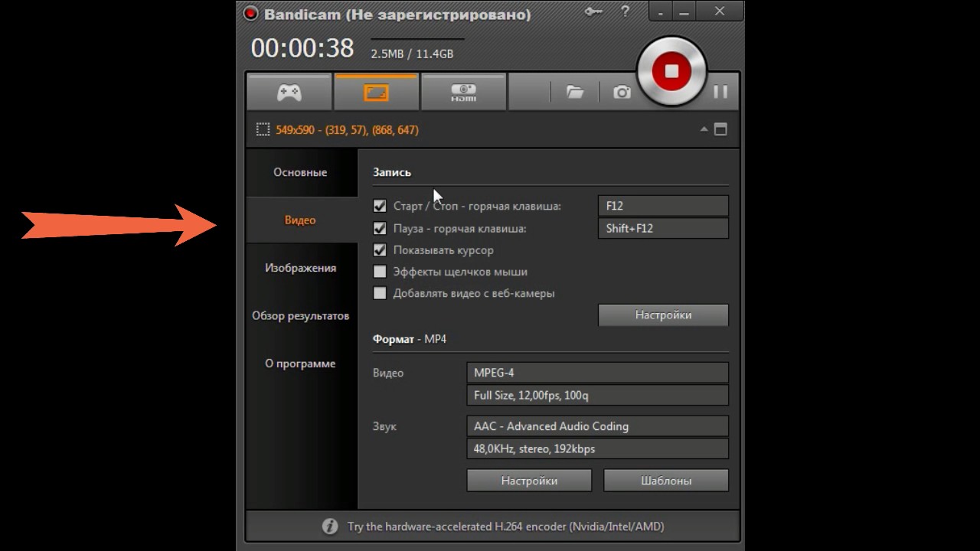This screenshot has height=551, width=980.
Task: Select HDMI device recording mode
Action: click(x=463, y=93)
